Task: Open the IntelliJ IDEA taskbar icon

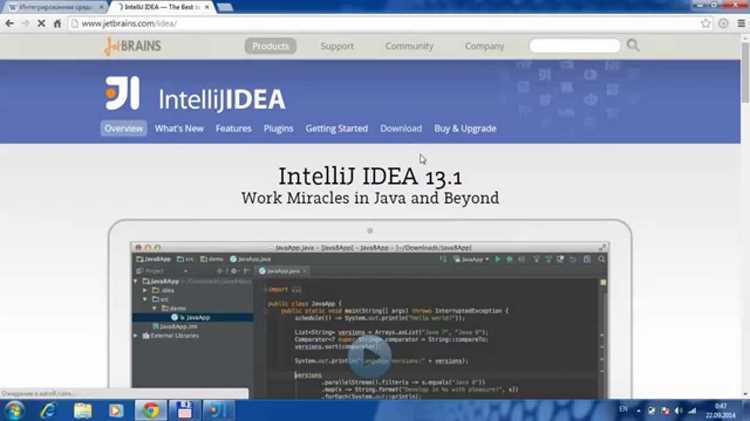Action: [219, 410]
